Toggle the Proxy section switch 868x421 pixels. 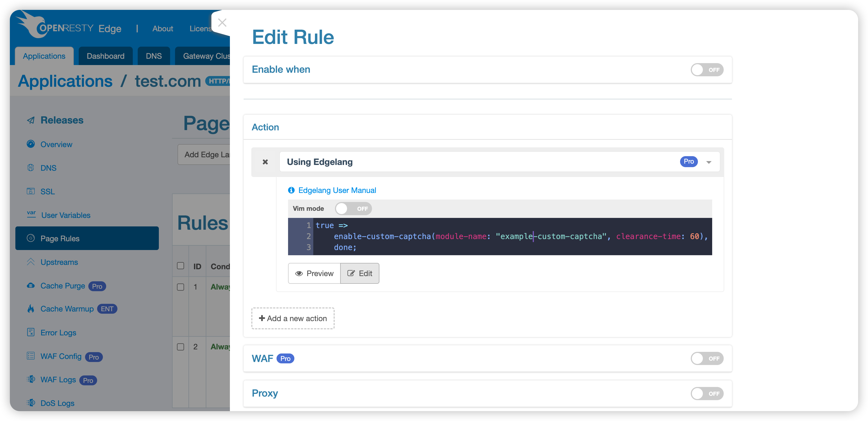[707, 393]
